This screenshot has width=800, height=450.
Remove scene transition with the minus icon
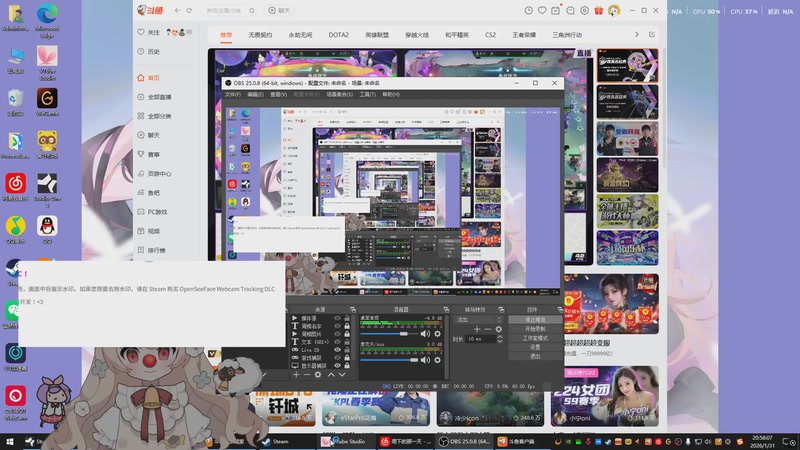[x=488, y=329]
